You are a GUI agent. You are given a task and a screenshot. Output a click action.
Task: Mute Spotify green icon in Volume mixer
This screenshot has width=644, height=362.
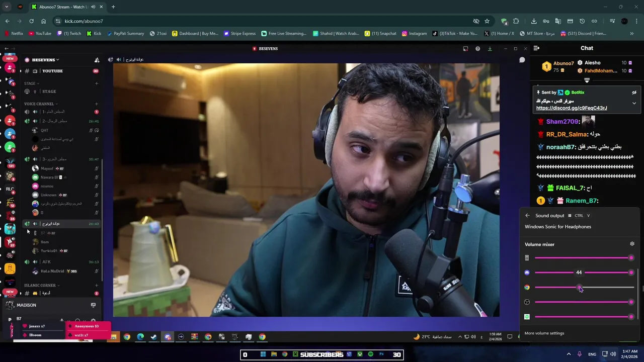[527, 317]
